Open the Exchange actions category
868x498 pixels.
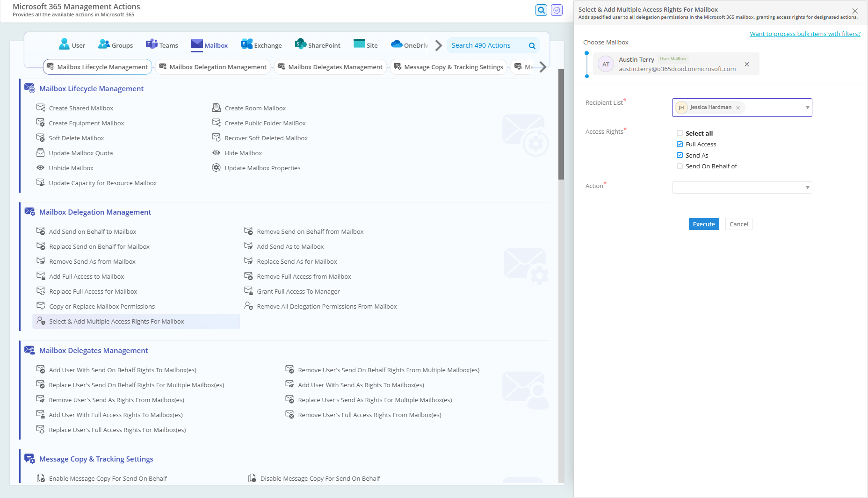click(x=261, y=45)
